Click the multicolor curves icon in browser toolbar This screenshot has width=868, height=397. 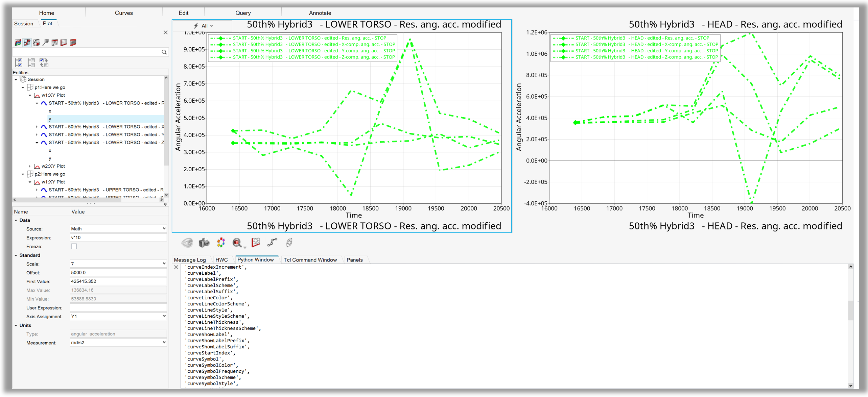click(18, 43)
